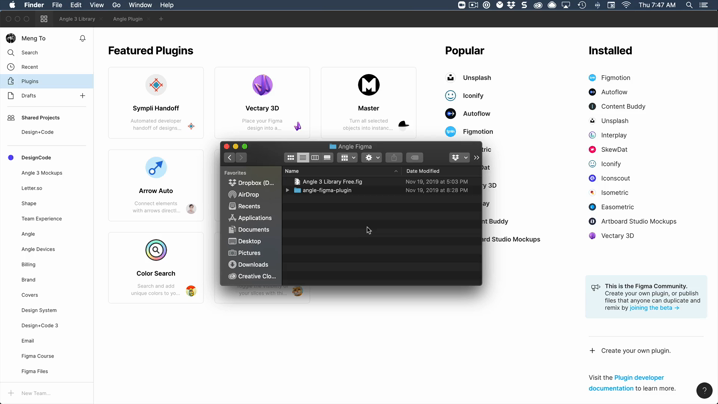Viewport: 718px width, 404px height.
Task: Click the help question mark button
Action: click(x=704, y=390)
